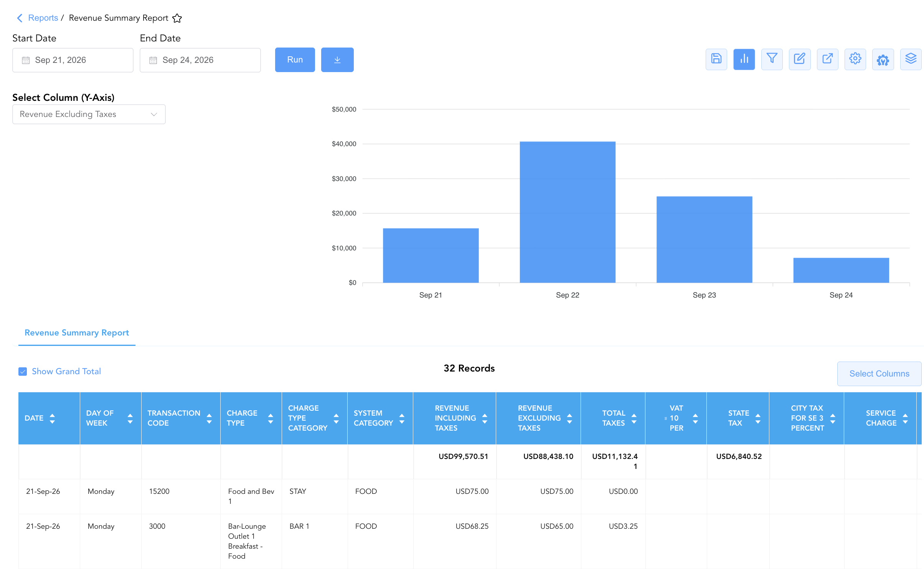Screen dimensions: 924x569
Task: Sort by TRANSACTION CODE column
Action: [x=209, y=418]
